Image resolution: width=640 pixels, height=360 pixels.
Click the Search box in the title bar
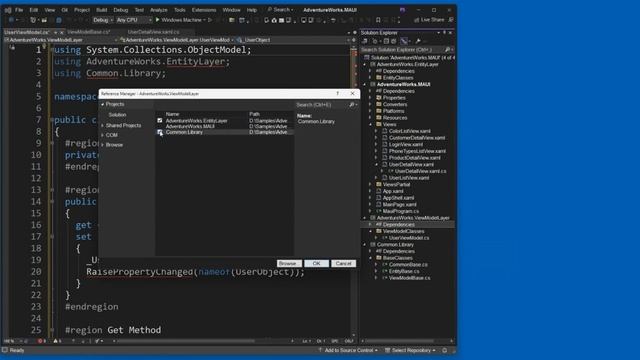tap(280, 9)
